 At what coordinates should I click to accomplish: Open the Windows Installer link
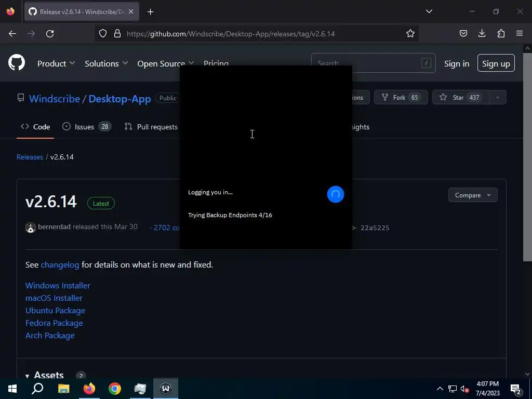point(58,286)
